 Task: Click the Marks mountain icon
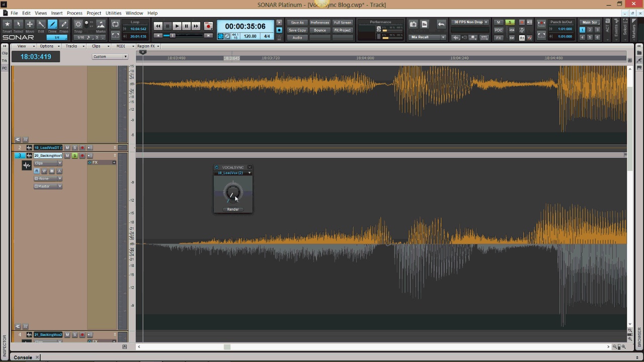[x=101, y=24]
